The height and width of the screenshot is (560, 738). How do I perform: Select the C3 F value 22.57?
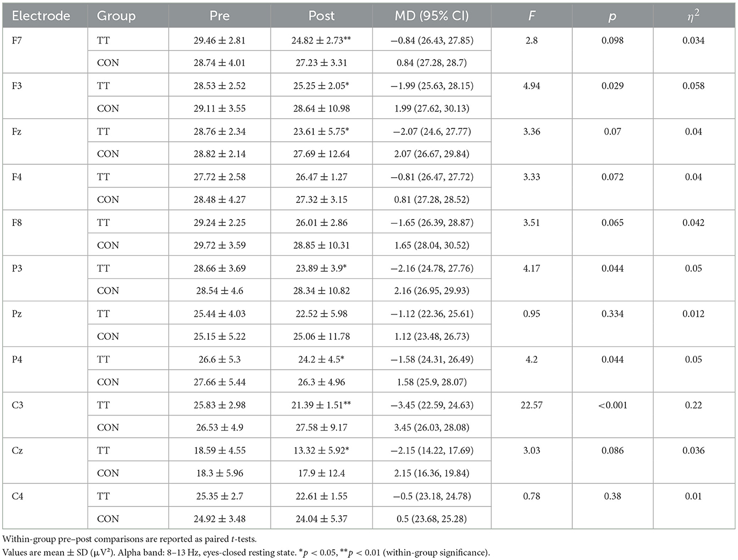click(531, 405)
